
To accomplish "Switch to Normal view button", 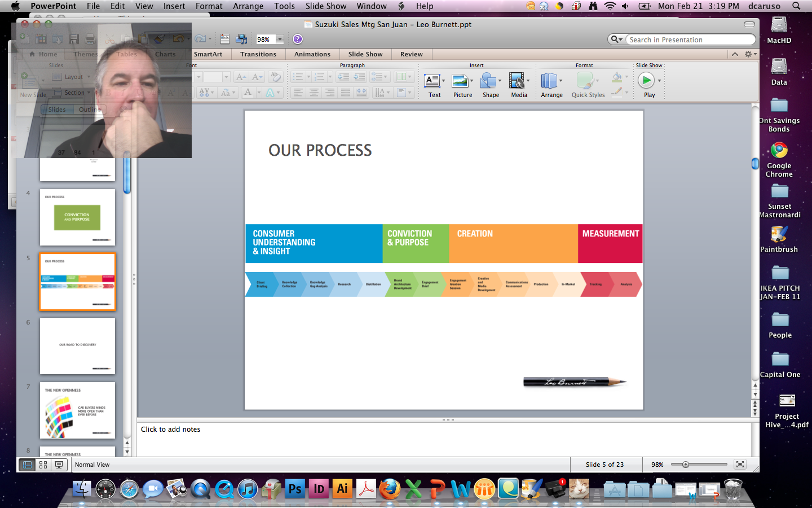I will tap(27, 465).
